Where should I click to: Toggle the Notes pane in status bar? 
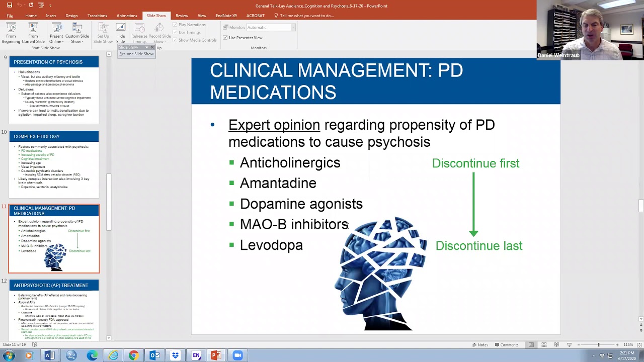[x=480, y=345]
